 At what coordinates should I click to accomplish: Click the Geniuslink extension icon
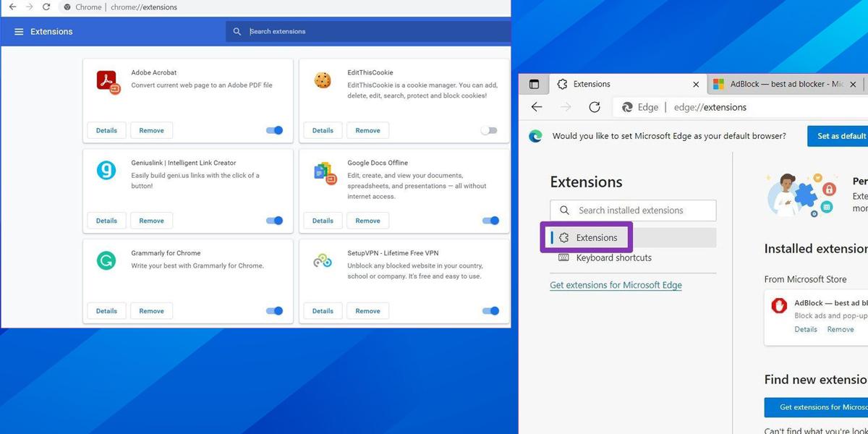pyautogui.click(x=106, y=171)
